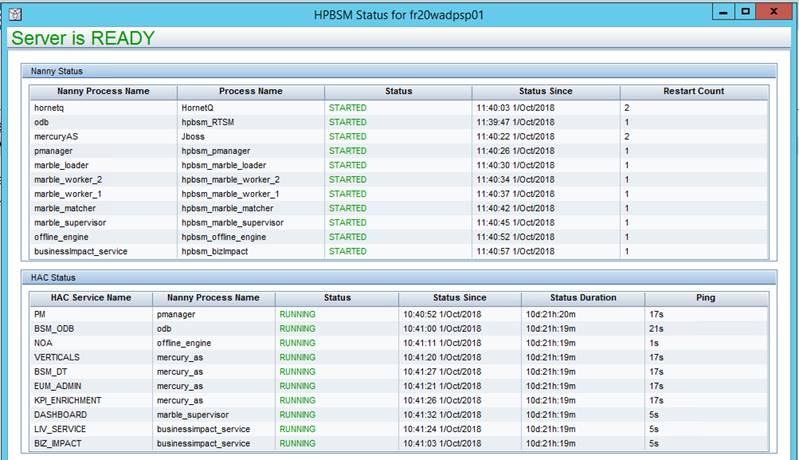The height and width of the screenshot is (460, 799).
Task: Click the Status Duration column header
Action: [583, 297]
